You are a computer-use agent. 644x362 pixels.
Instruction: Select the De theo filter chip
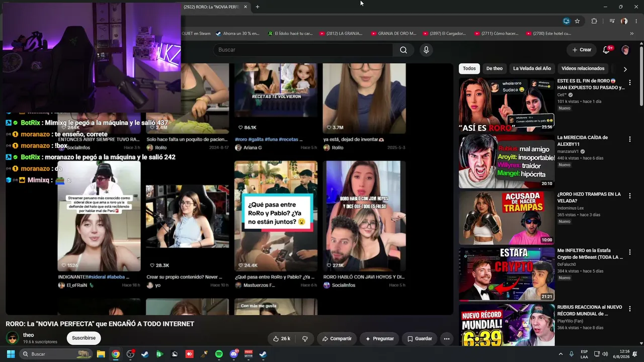pos(494,68)
